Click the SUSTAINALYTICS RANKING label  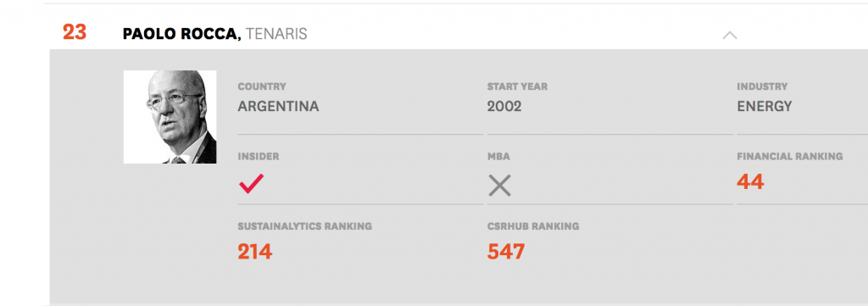[305, 226]
